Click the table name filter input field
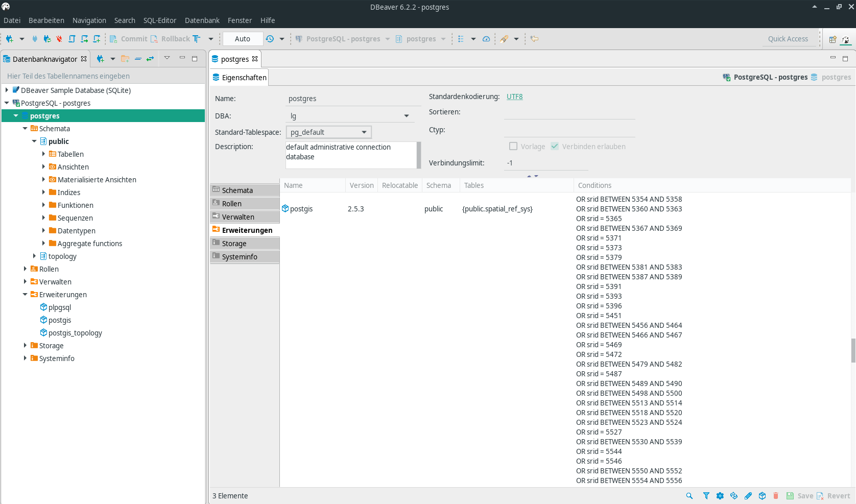Image resolution: width=856 pixels, height=504 pixels. (x=102, y=76)
